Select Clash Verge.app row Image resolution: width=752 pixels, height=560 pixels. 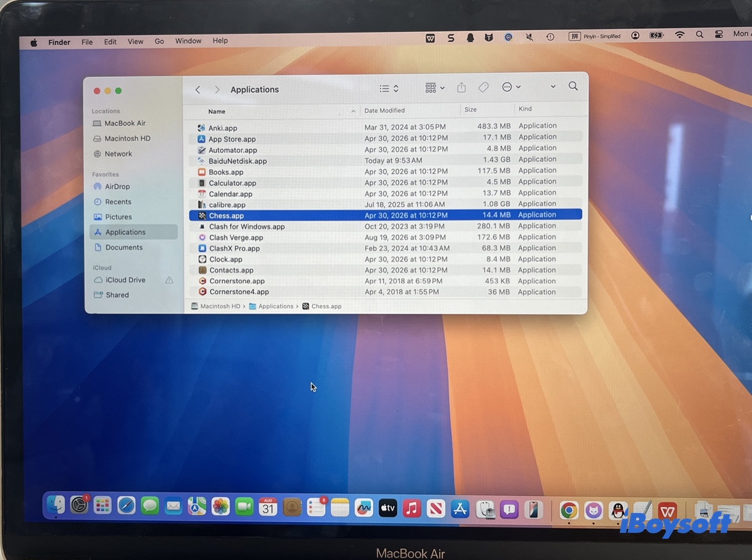click(x=385, y=237)
